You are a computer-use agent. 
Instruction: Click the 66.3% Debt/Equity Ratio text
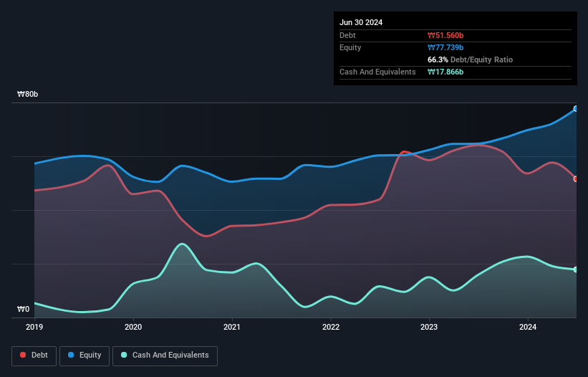click(x=470, y=59)
